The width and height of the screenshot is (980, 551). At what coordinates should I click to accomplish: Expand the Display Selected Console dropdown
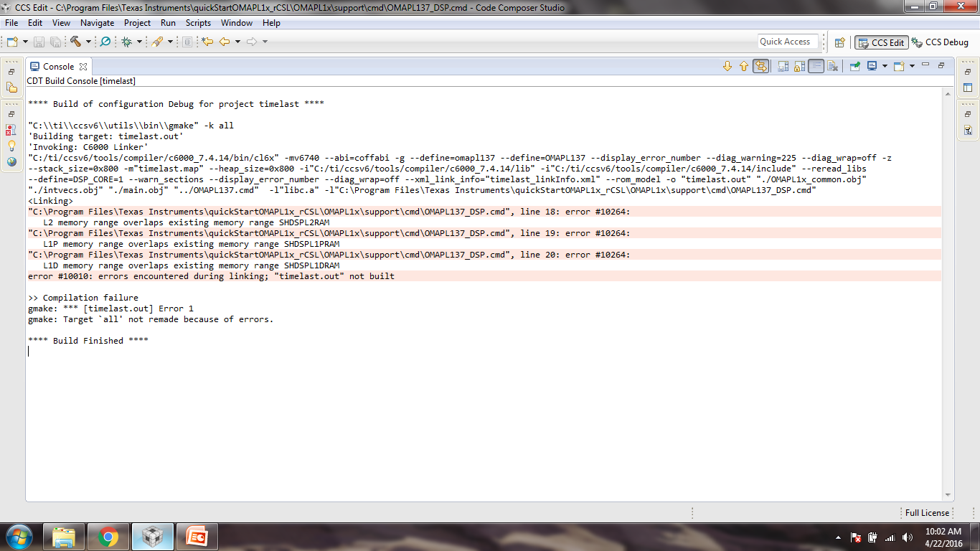pos(885,66)
